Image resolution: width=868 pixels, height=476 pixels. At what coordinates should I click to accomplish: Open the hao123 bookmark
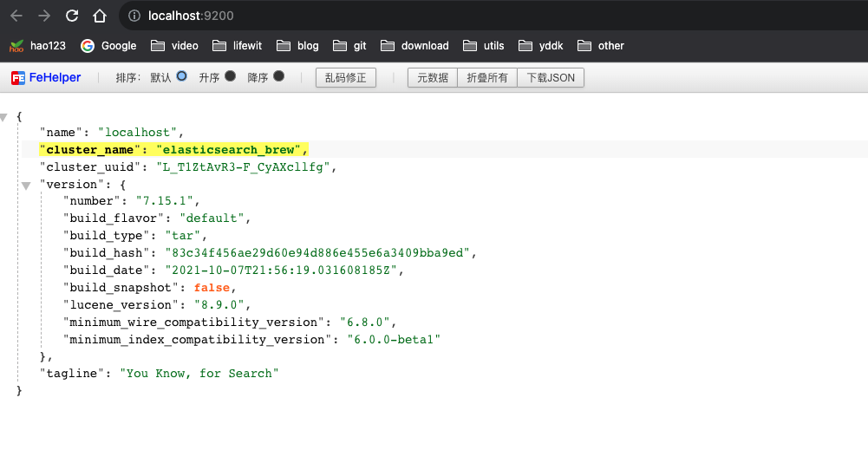[x=37, y=46]
